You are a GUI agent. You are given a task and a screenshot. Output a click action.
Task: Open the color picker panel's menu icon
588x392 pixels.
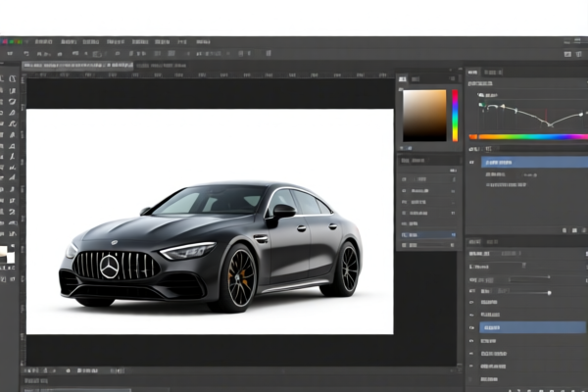[453, 78]
